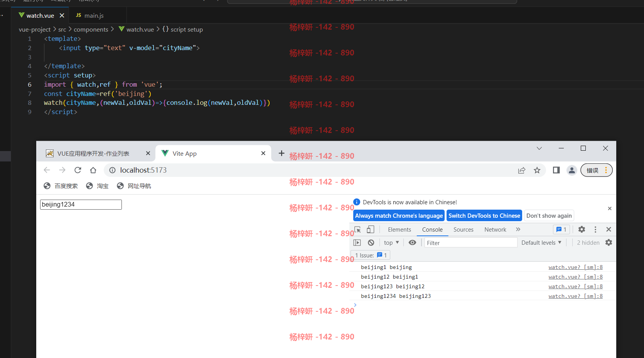
Task: Open a new browser tab
Action: 282,153
